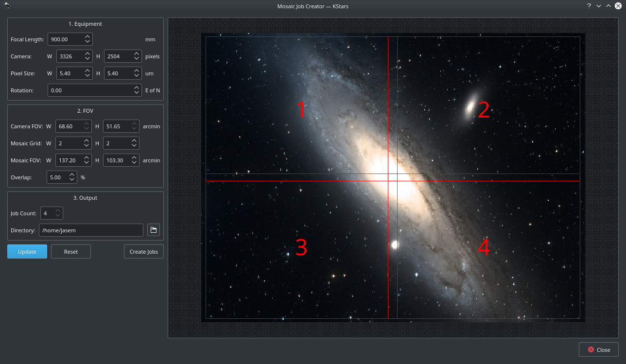
Task: Click the chevron-down icon in the titlebar
Action: point(599,6)
